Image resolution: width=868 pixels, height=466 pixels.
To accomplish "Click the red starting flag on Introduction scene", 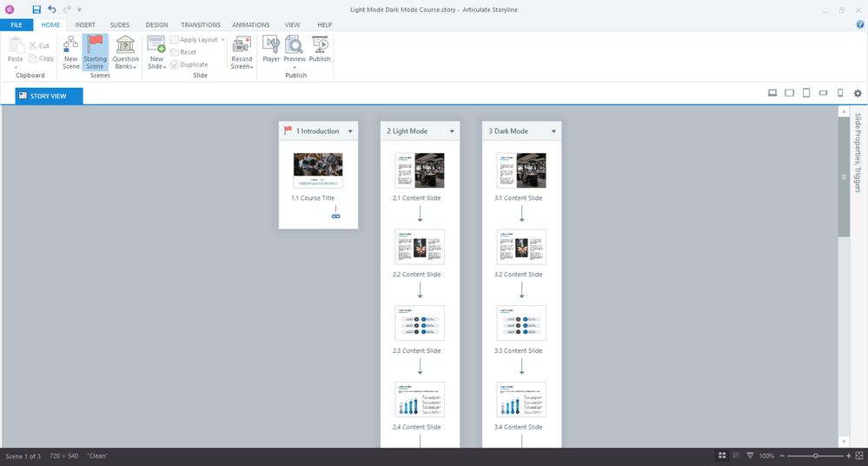I will pyautogui.click(x=288, y=130).
